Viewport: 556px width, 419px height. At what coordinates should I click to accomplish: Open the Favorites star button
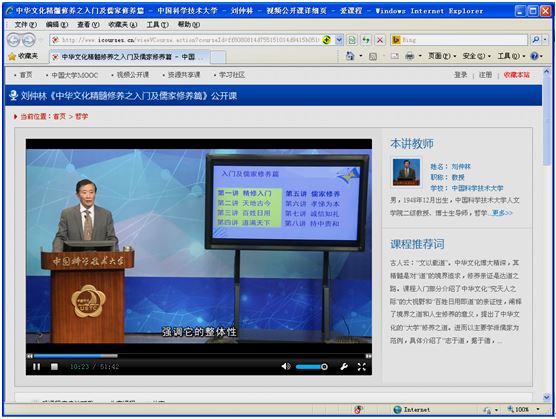[23, 56]
